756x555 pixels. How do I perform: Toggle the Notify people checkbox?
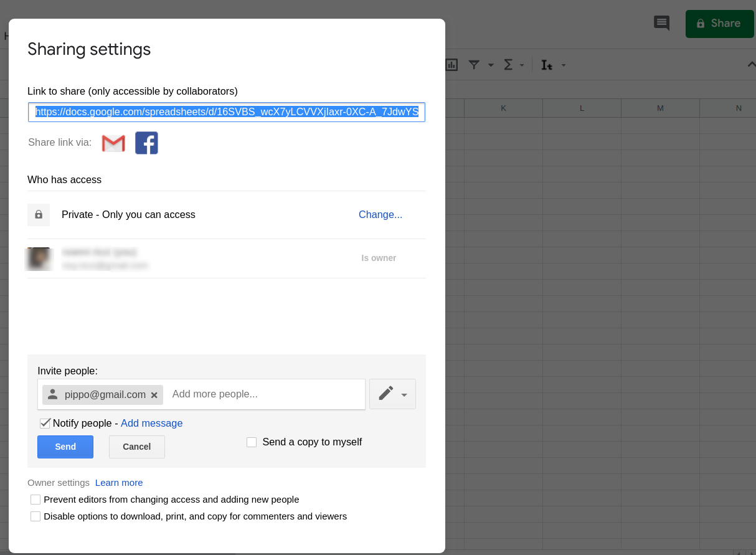pos(45,424)
